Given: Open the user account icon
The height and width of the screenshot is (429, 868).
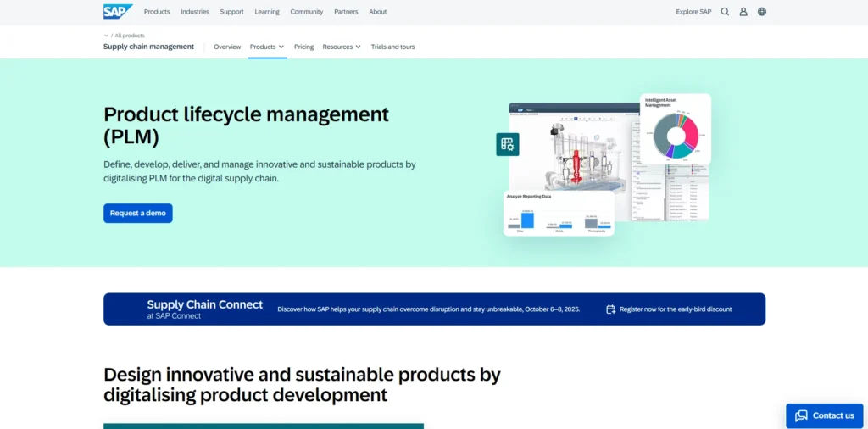Looking at the screenshot, I should click(743, 12).
